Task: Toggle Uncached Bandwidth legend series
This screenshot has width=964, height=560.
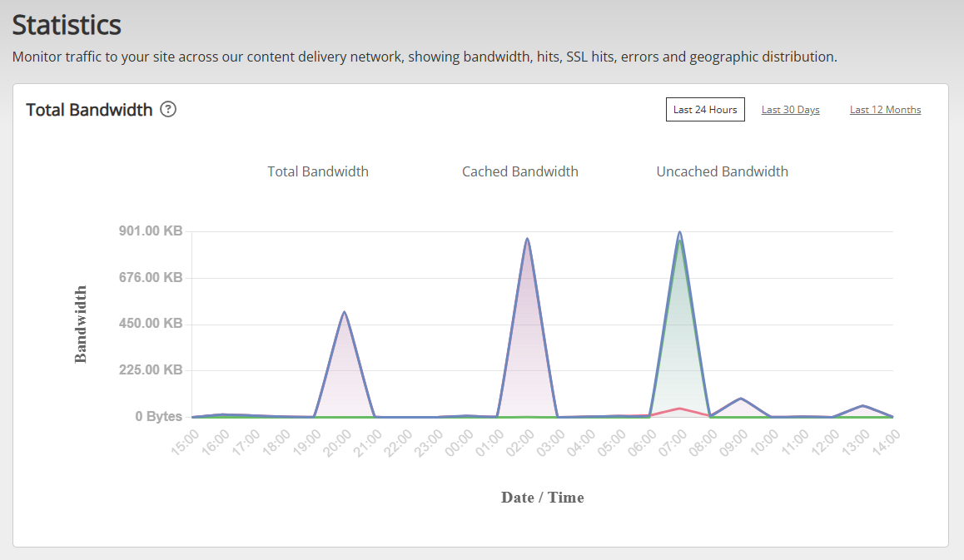Action: [722, 171]
